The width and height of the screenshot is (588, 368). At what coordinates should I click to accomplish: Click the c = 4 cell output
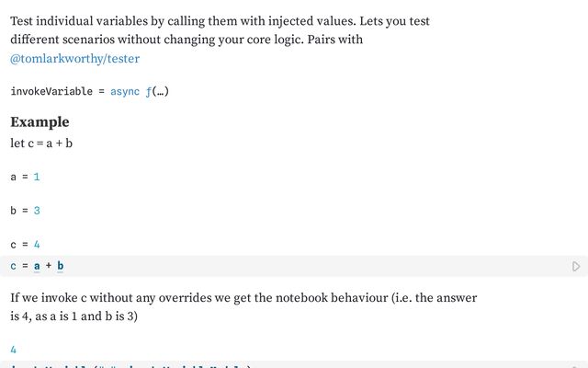[x=25, y=245]
